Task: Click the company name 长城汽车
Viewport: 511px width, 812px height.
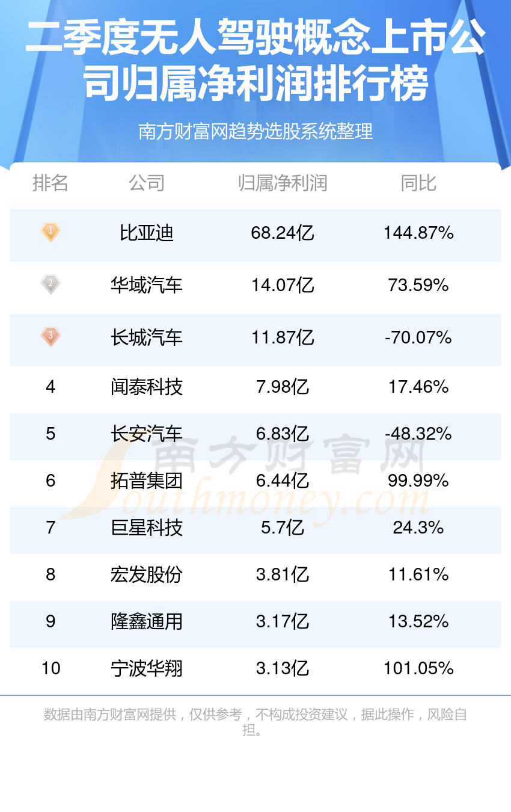Action: 147,337
